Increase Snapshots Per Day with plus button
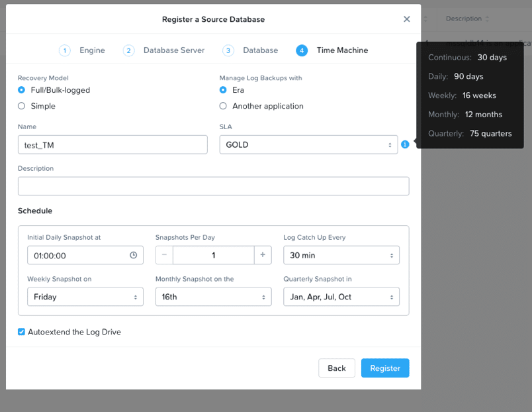The height and width of the screenshot is (412, 532). (x=263, y=255)
